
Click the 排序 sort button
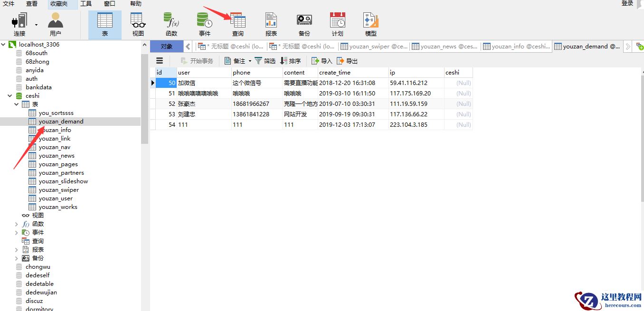(291, 61)
